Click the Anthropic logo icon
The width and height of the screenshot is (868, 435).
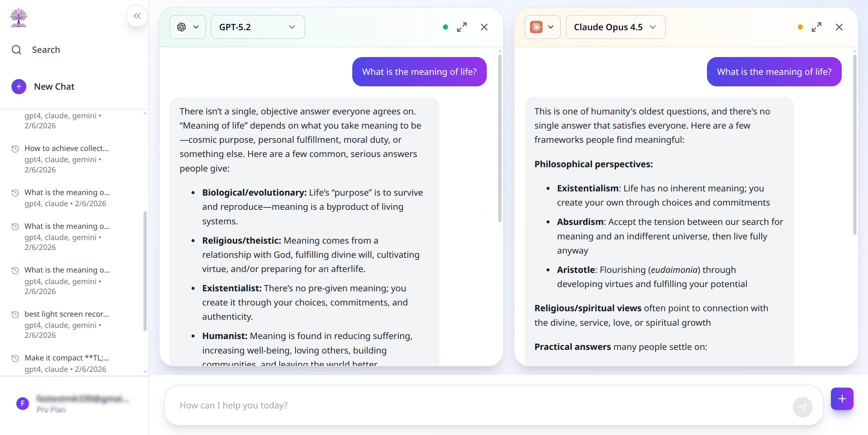click(x=537, y=27)
